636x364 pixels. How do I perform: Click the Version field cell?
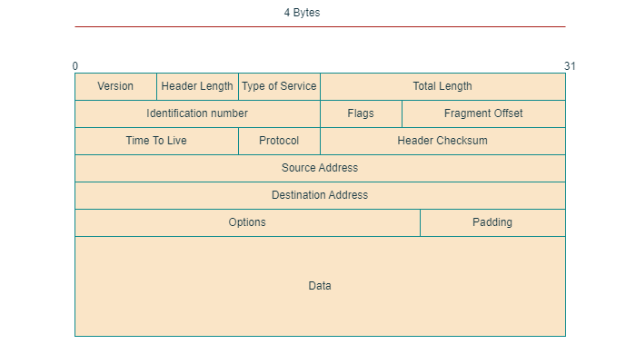(x=115, y=86)
